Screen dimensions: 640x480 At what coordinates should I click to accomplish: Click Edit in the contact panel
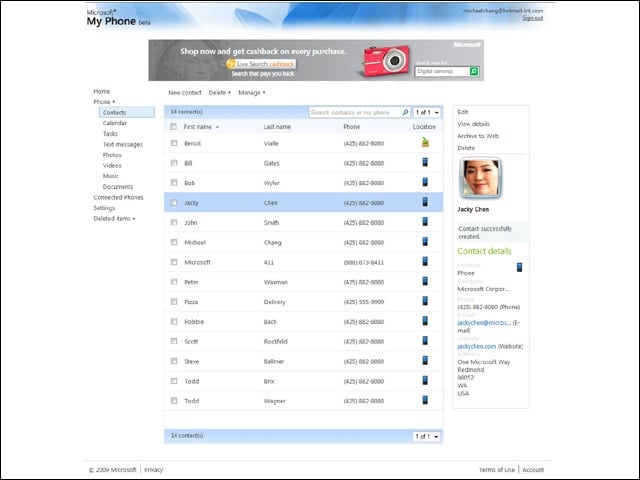pos(462,112)
